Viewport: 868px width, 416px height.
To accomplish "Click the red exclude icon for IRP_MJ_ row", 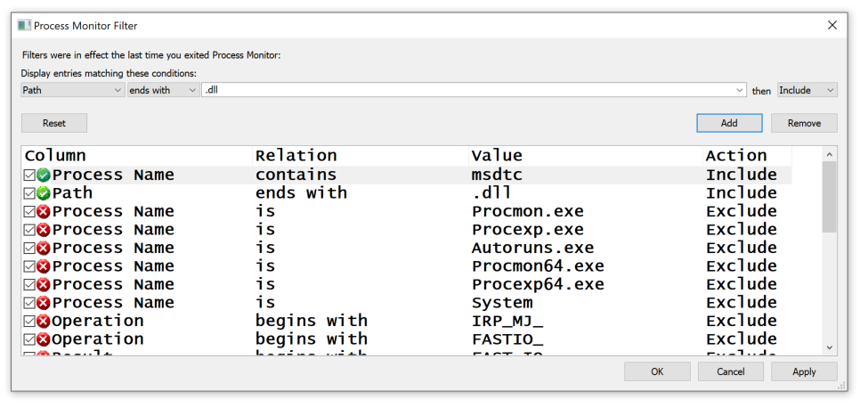I will (44, 322).
